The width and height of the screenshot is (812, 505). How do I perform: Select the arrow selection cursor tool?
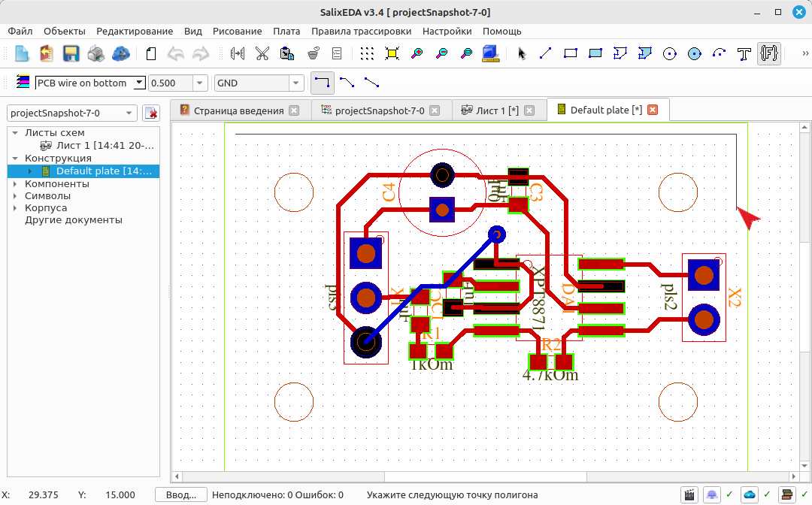(522, 53)
